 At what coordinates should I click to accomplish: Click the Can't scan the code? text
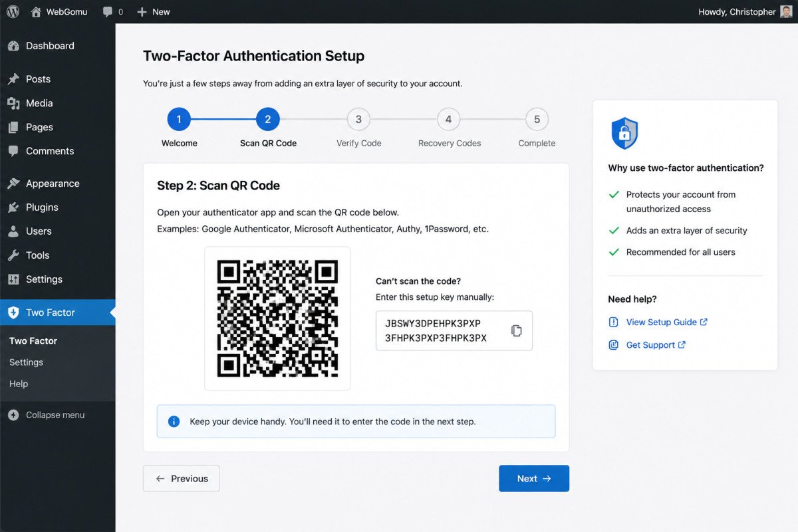[418, 281]
